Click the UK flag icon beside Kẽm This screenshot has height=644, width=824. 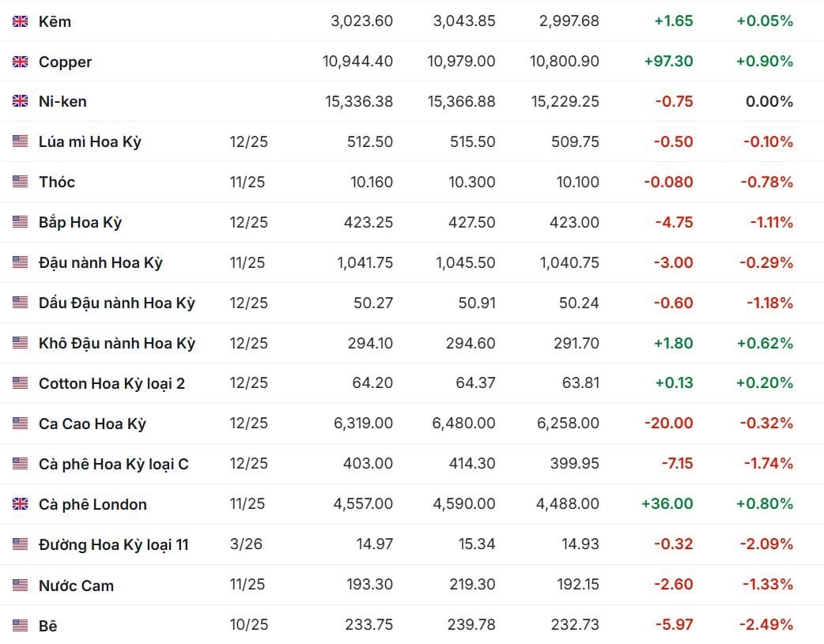point(20,21)
